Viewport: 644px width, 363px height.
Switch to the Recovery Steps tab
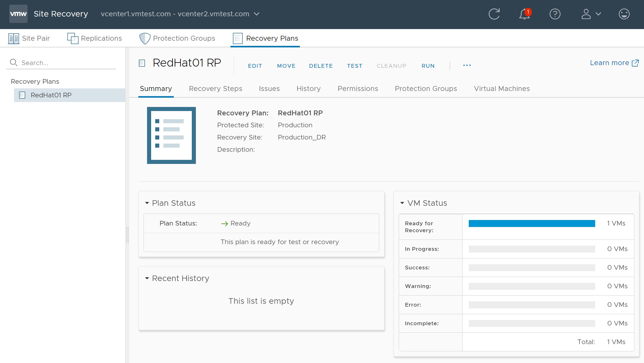pos(215,89)
